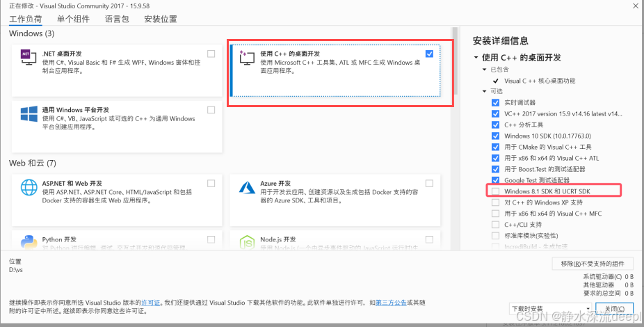Image resolution: width=644 pixels, height=327 pixels.
Task: Uncheck the C++ 分析工具 checkbox
Action: 496,125
